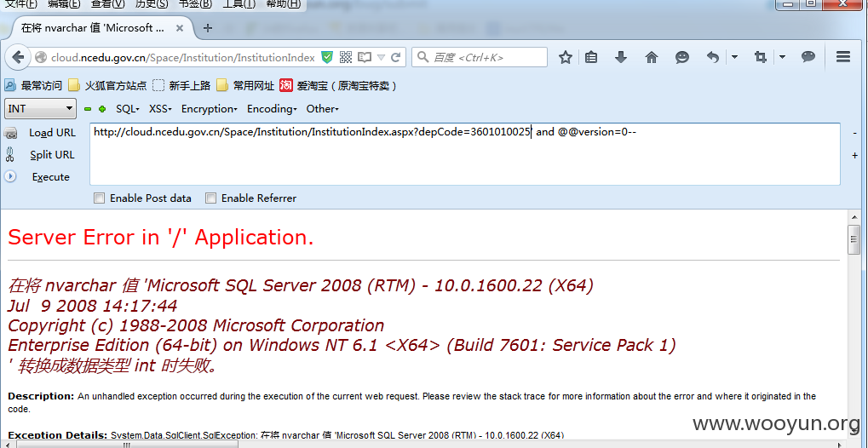Viewport: 868px width, 448px height.
Task: Open the 最常访问 bookmark
Action: coord(33,85)
